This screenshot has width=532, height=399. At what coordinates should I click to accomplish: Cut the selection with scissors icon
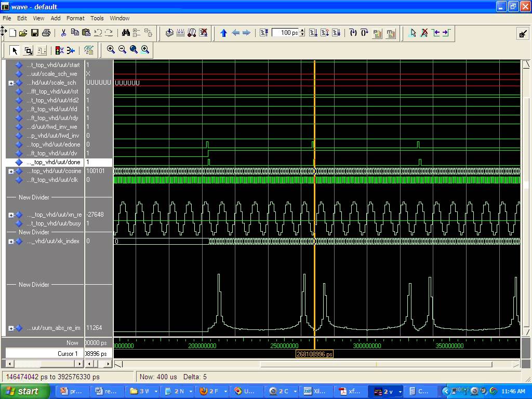(x=63, y=33)
